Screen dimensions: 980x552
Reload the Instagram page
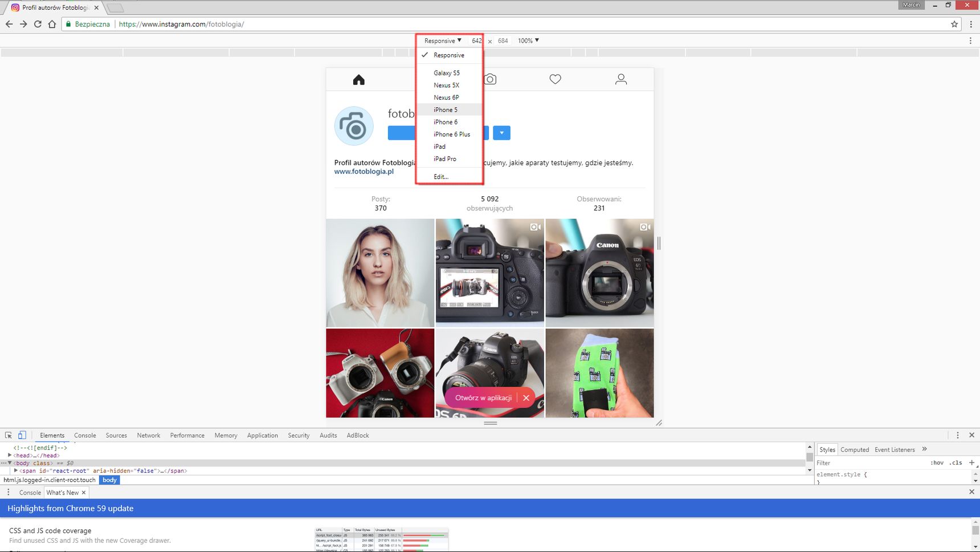coord(38,24)
